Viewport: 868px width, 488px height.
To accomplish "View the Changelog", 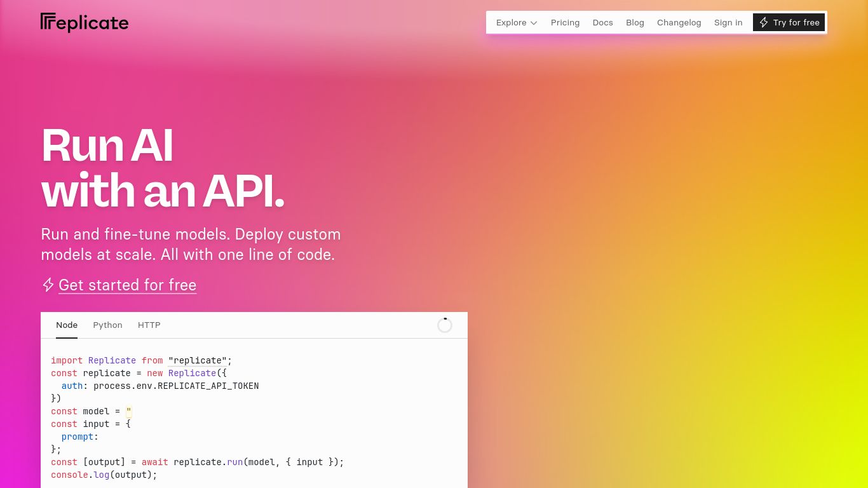I will tap(679, 22).
